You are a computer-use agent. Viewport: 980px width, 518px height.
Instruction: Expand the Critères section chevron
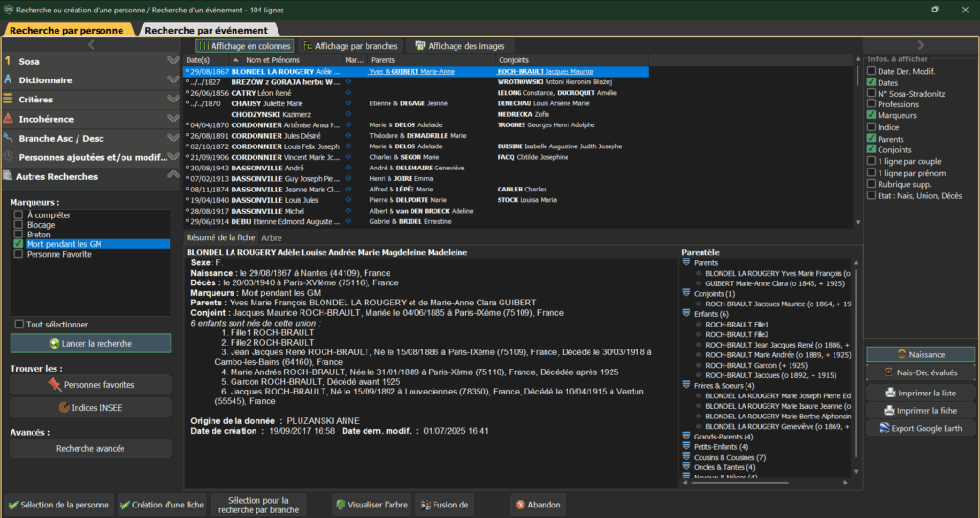click(x=173, y=99)
